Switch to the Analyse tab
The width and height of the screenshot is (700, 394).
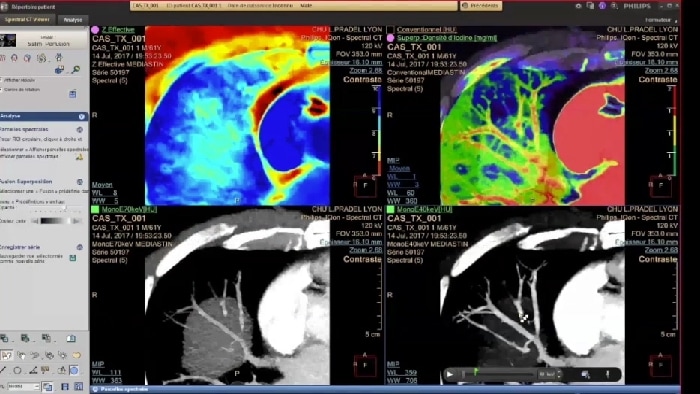[x=72, y=20]
